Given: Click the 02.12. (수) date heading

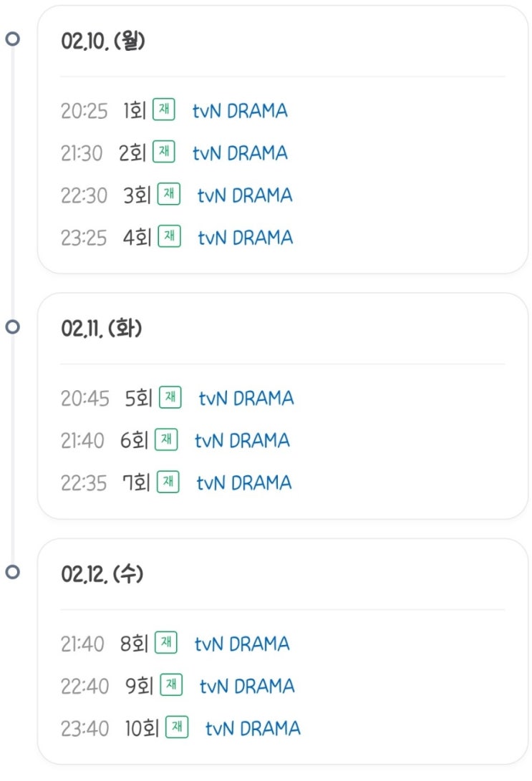Looking at the screenshot, I should [102, 575].
